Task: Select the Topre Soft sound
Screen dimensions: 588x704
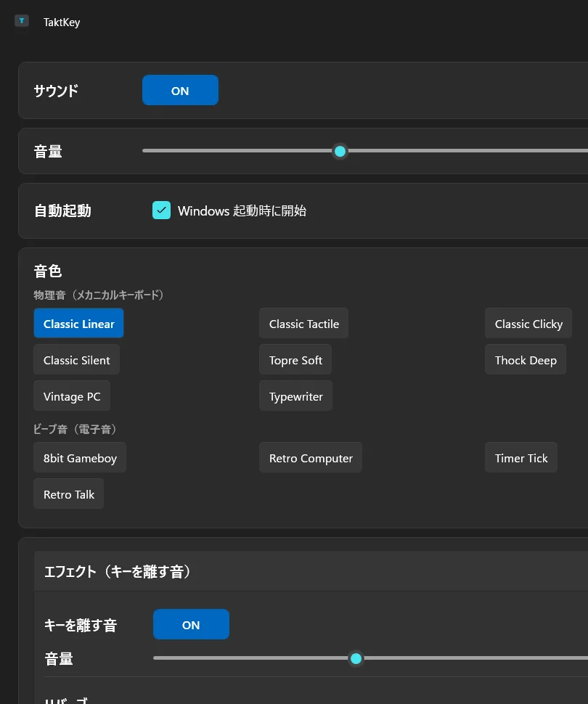Action: 295,360
